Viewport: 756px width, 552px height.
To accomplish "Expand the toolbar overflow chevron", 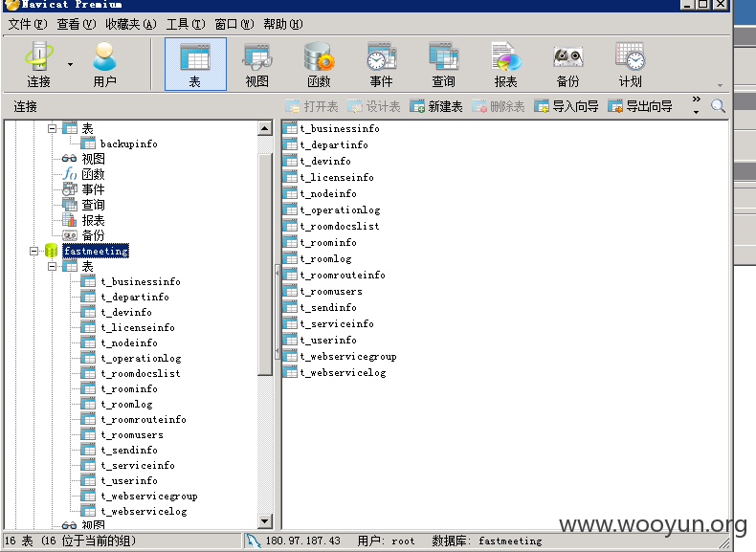I will tap(697, 104).
